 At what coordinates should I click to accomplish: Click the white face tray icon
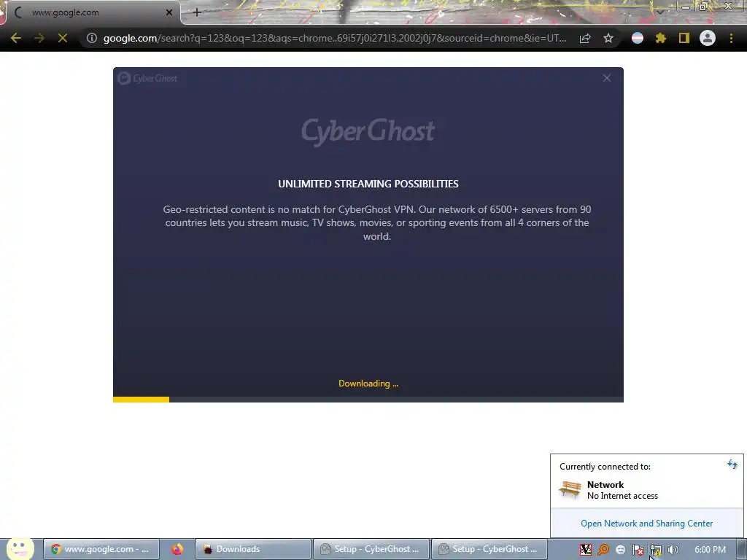click(x=620, y=550)
